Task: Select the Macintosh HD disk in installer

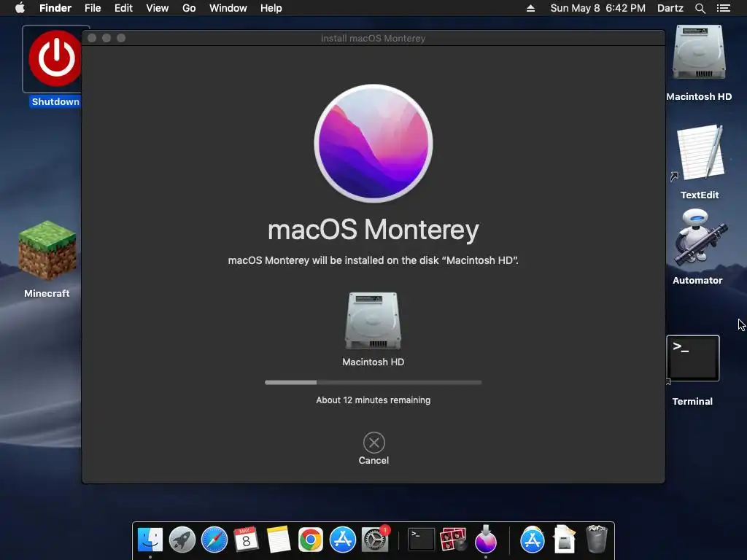Action: tap(373, 322)
